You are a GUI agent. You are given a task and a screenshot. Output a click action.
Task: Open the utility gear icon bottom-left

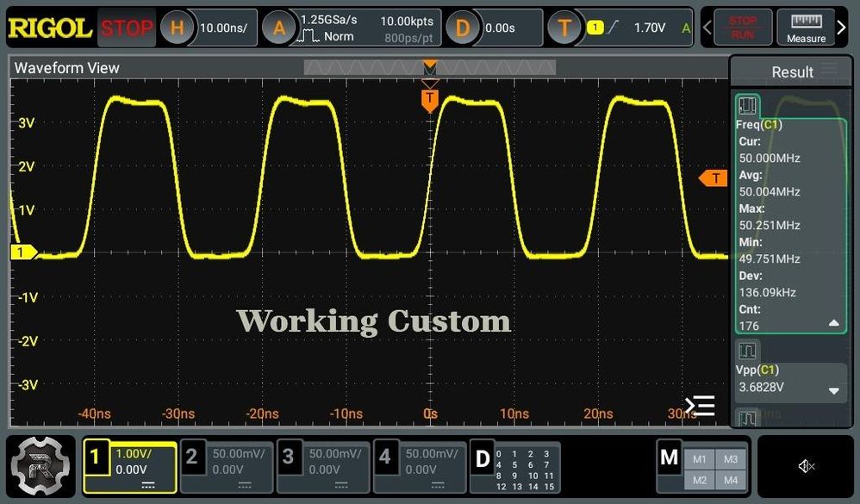(x=40, y=465)
